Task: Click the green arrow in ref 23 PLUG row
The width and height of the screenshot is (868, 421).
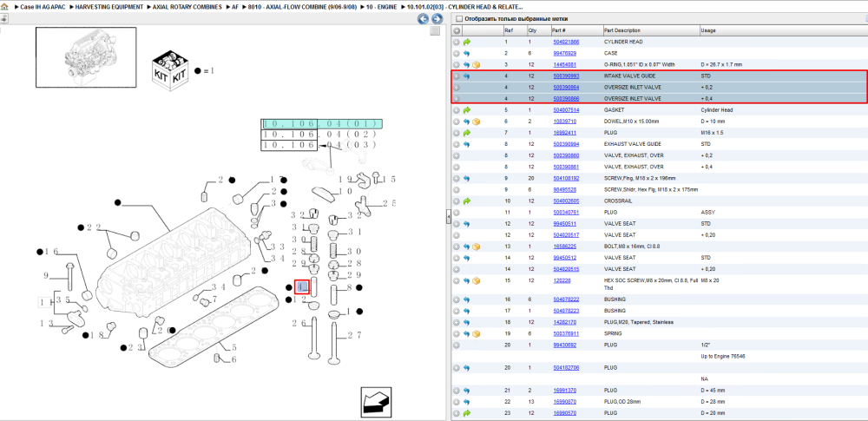Action: click(x=467, y=413)
